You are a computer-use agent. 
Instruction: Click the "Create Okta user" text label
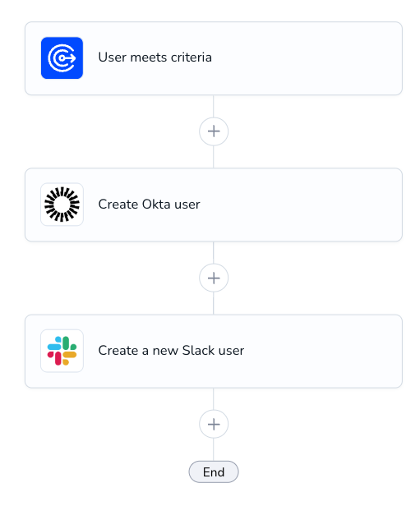[149, 205]
